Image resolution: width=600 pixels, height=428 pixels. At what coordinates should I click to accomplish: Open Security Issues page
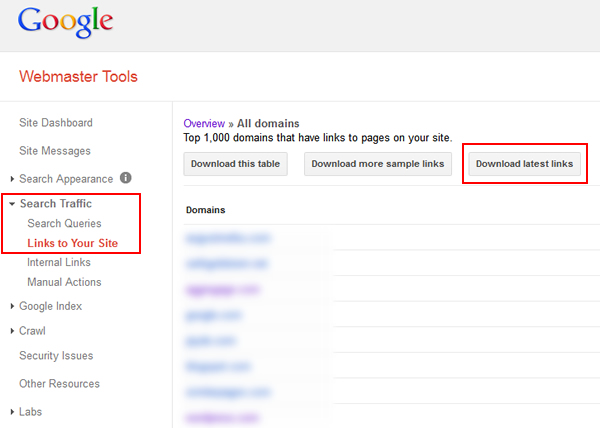[56, 356]
